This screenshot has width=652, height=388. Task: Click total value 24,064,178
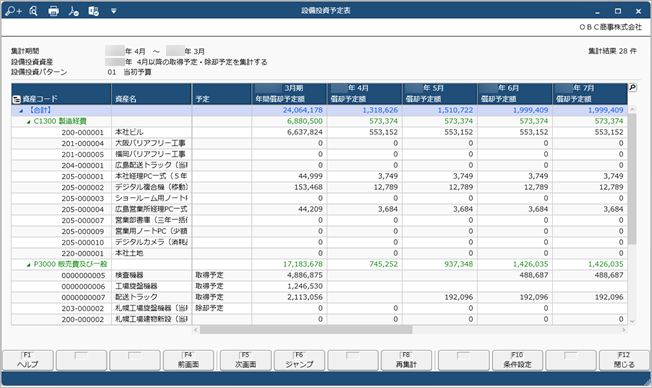tap(303, 110)
